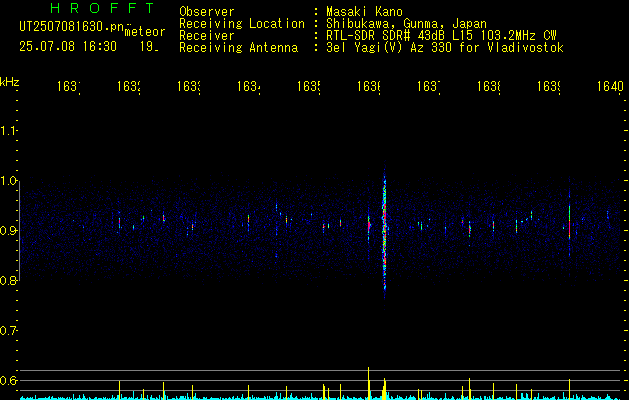The image size is (629, 400).
Task: Click the 0.8 frequency axis label
Action: point(8,281)
